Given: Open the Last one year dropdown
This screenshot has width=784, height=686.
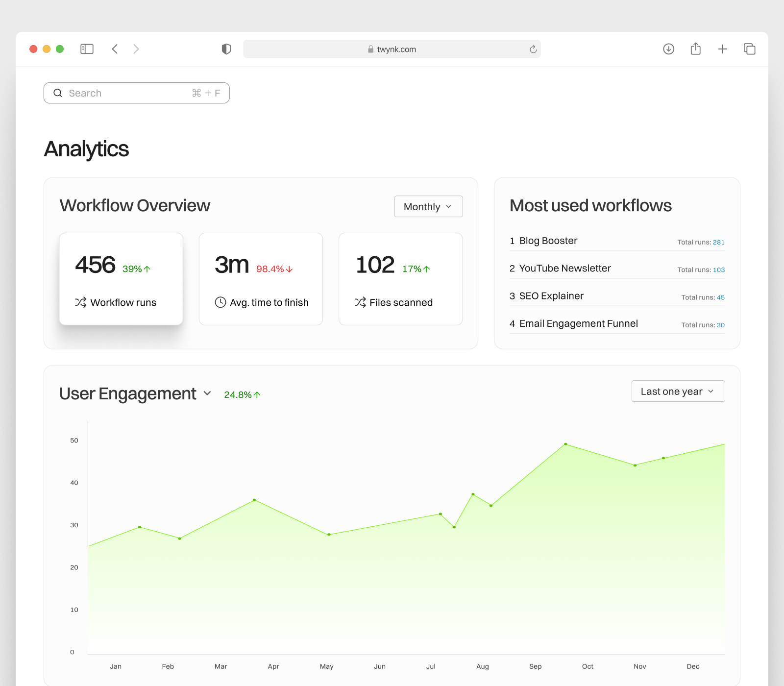Looking at the screenshot, I should (678, 391).
